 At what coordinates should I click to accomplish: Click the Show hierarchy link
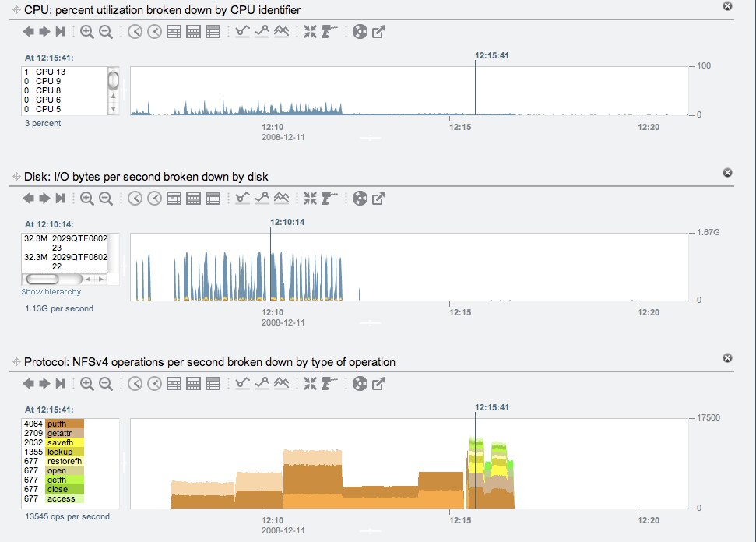coord(51,292)
